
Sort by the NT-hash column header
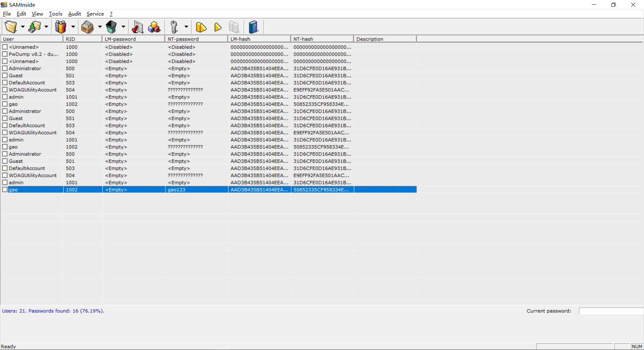[x=322, y=39]
